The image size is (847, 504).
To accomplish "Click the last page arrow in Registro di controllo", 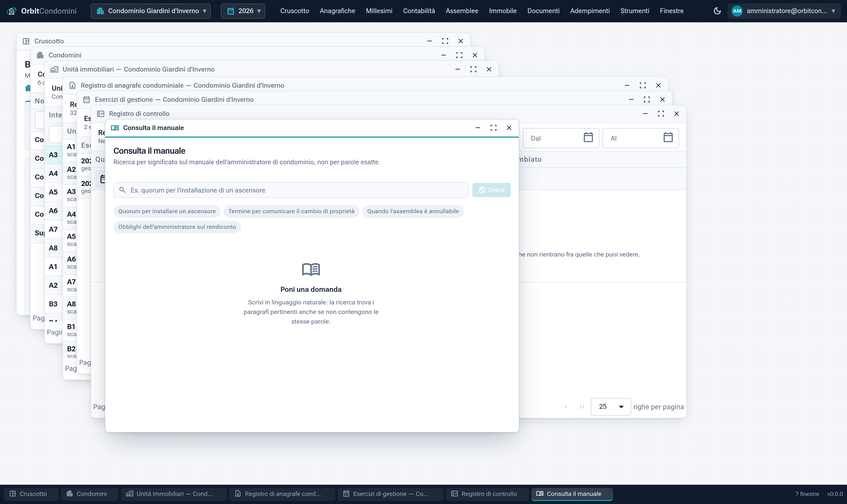I will [x=582, y=406].
